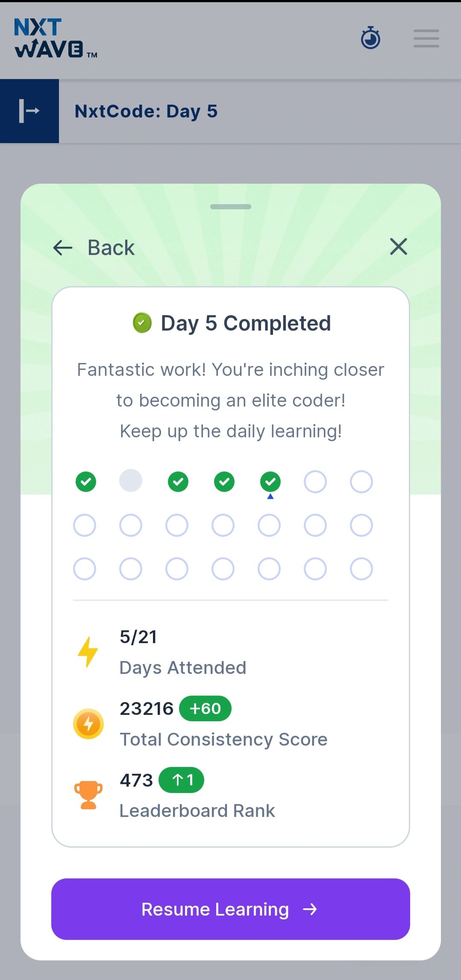This screenshot has width=461, height=980.
Task: Tap the NxtWave logo
Action: point(56,38)
